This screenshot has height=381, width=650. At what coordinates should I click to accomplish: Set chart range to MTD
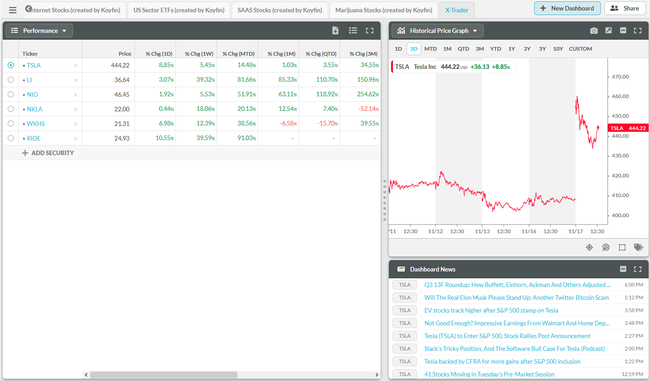[430, 49]
